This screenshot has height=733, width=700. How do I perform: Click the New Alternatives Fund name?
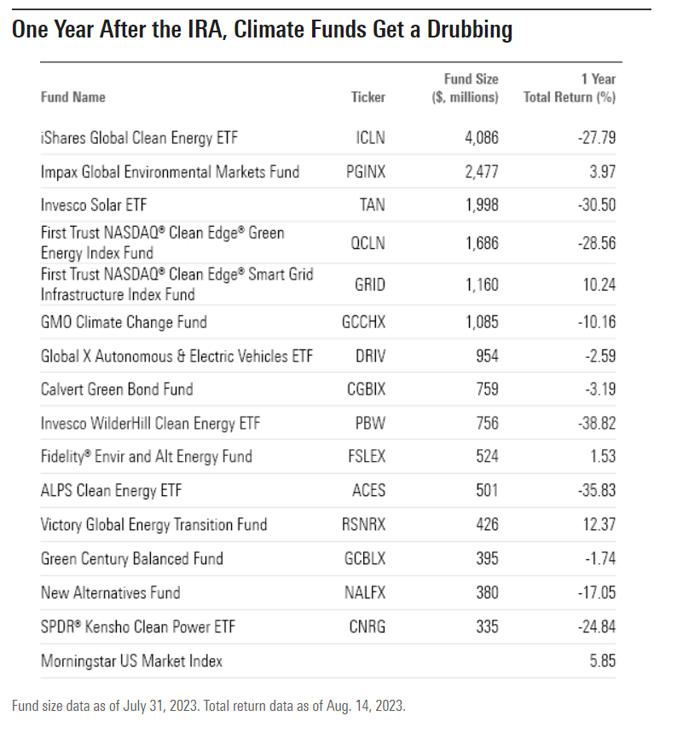tap(110, 593)
